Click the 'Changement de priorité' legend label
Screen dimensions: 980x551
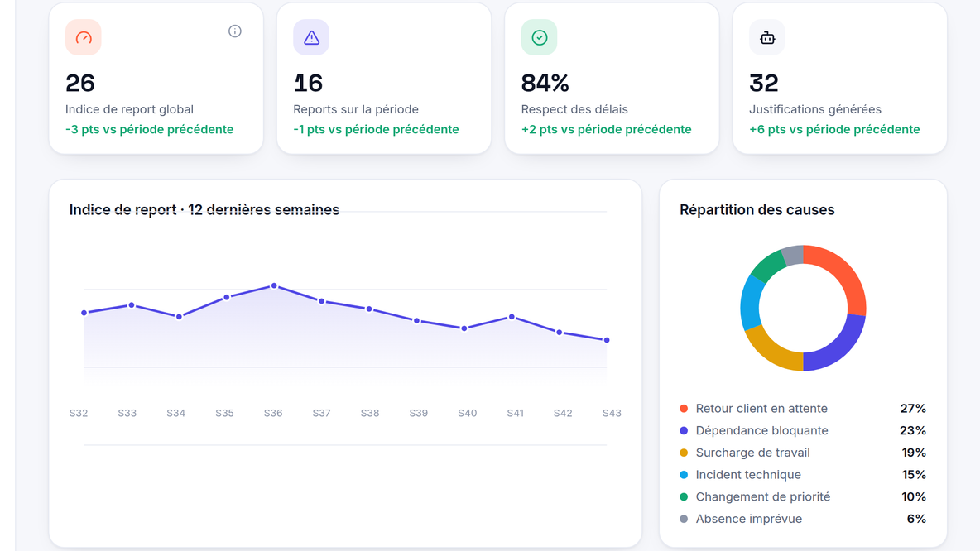pyautogui.click(x=763, y=496)
